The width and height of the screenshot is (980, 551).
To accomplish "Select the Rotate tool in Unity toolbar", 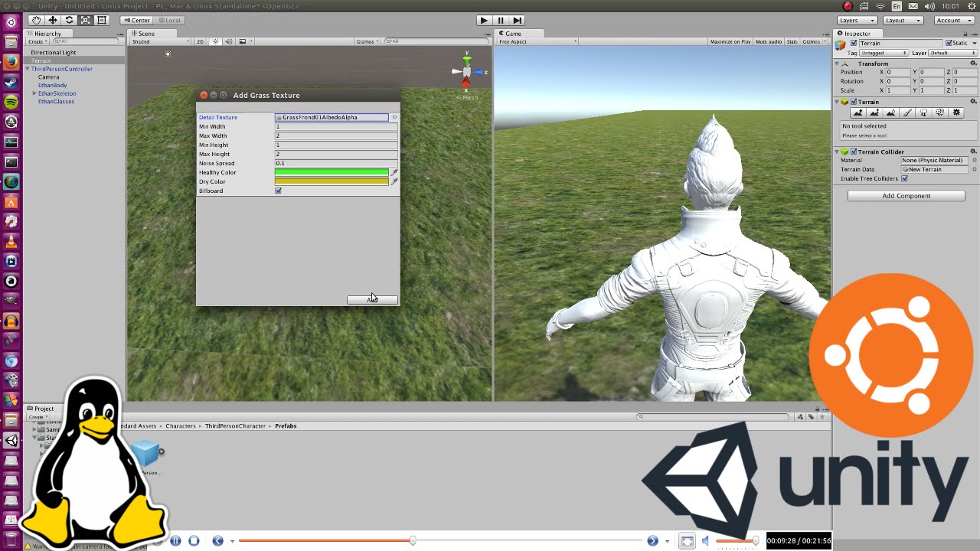I will (x=69, y=20).
